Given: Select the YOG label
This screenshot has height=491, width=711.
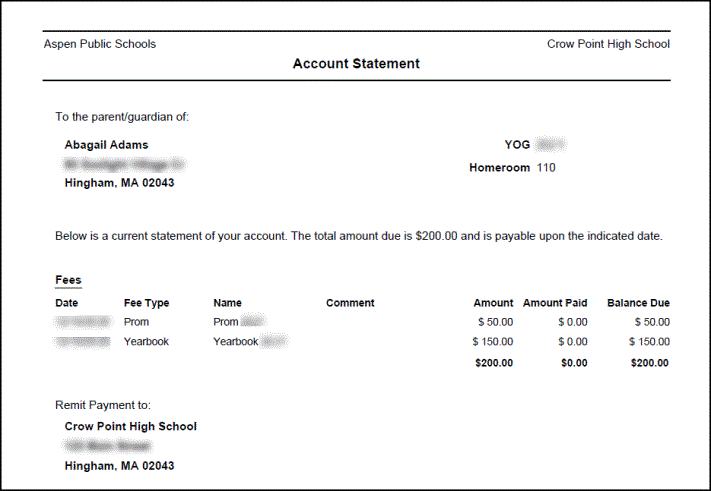Looking at the screenshot, I should [517, 145].
